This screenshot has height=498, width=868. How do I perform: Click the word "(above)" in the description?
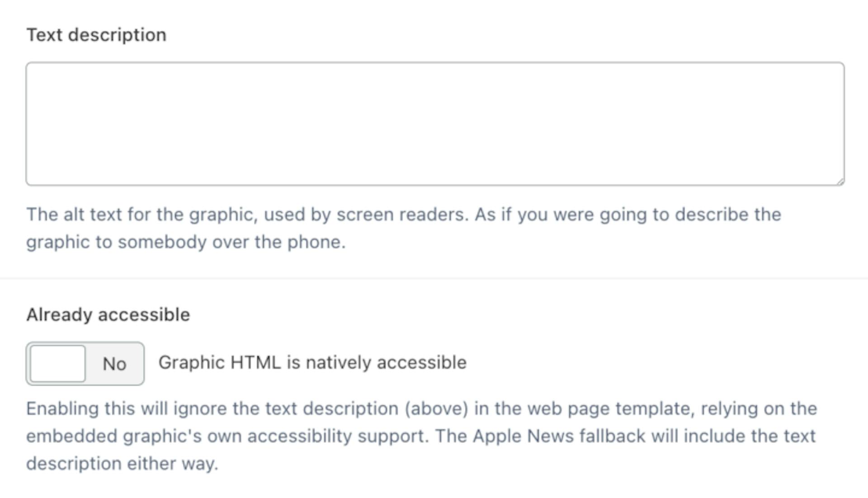point(436,408)
